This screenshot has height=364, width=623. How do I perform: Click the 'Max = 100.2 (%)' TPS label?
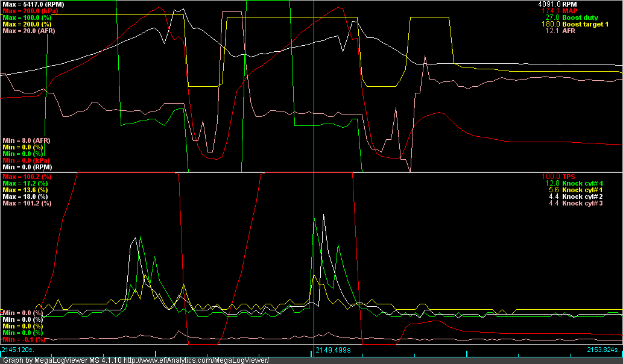tap(27, 177)
